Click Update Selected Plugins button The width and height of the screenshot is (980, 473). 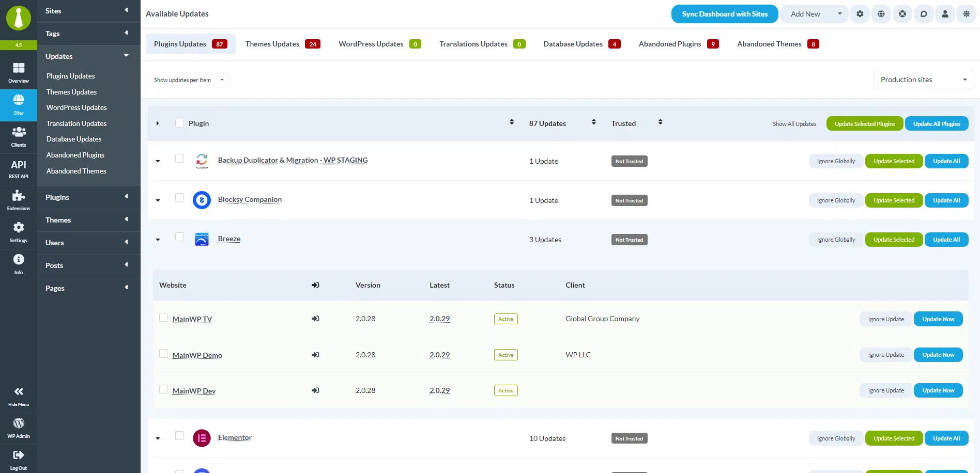click(x=865, y=123)
